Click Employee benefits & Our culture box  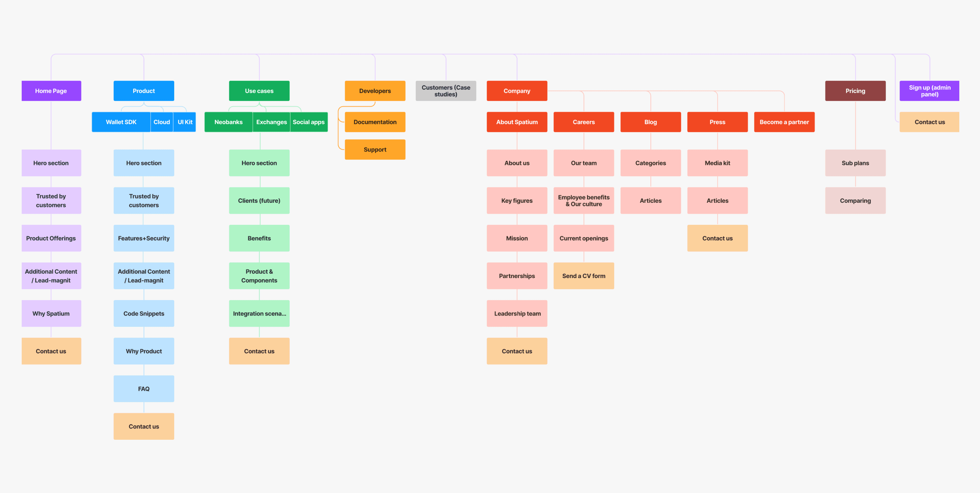(x=584, y=200)
